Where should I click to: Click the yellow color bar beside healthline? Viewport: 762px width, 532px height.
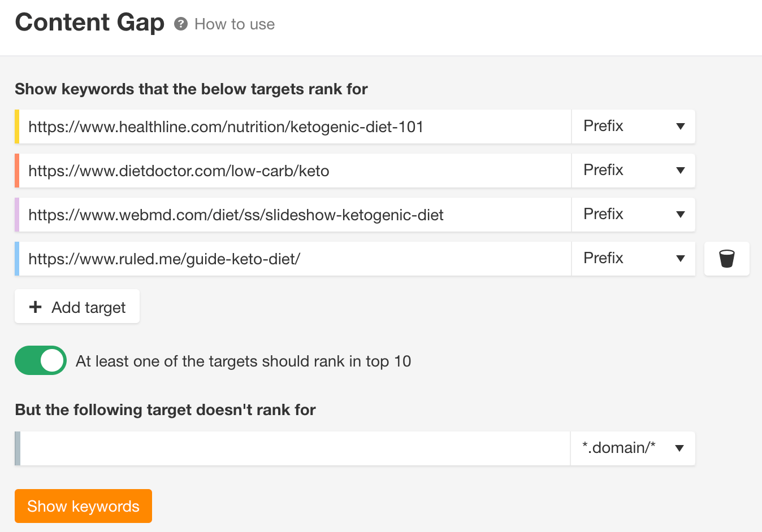[16, 126]
